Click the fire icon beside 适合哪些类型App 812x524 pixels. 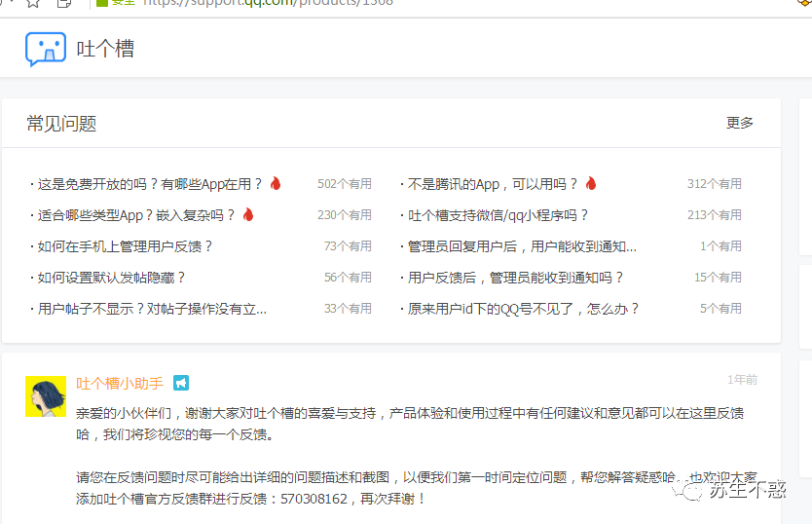(248, 214)
